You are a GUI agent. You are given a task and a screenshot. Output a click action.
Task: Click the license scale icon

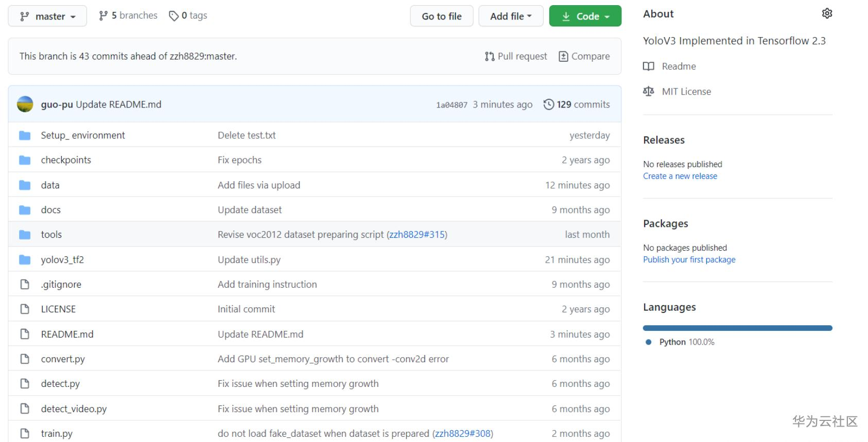(649, 92)
